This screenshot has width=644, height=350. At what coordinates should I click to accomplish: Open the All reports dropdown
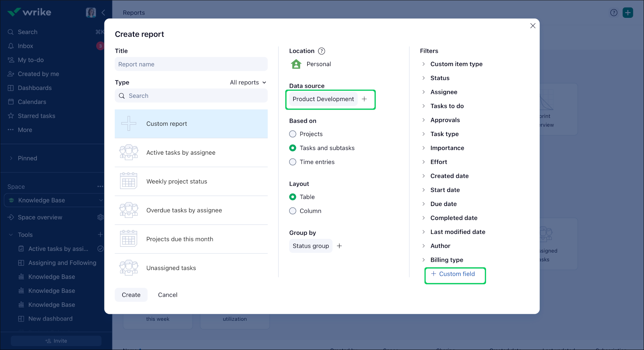pos(248,82)
